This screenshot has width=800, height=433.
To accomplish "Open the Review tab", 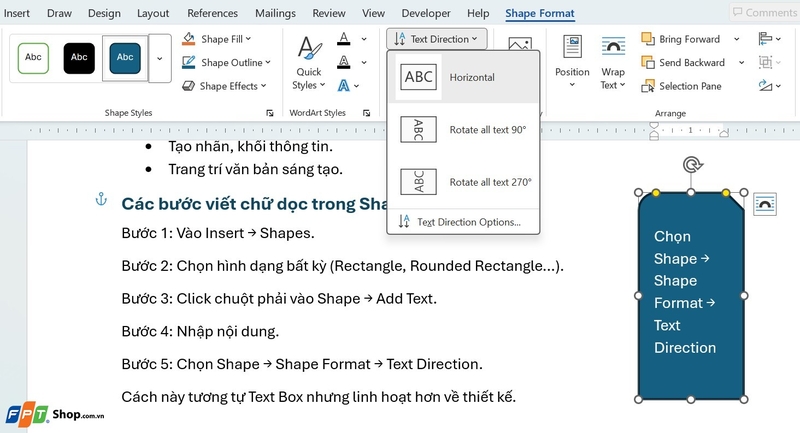I will [329, 13].
